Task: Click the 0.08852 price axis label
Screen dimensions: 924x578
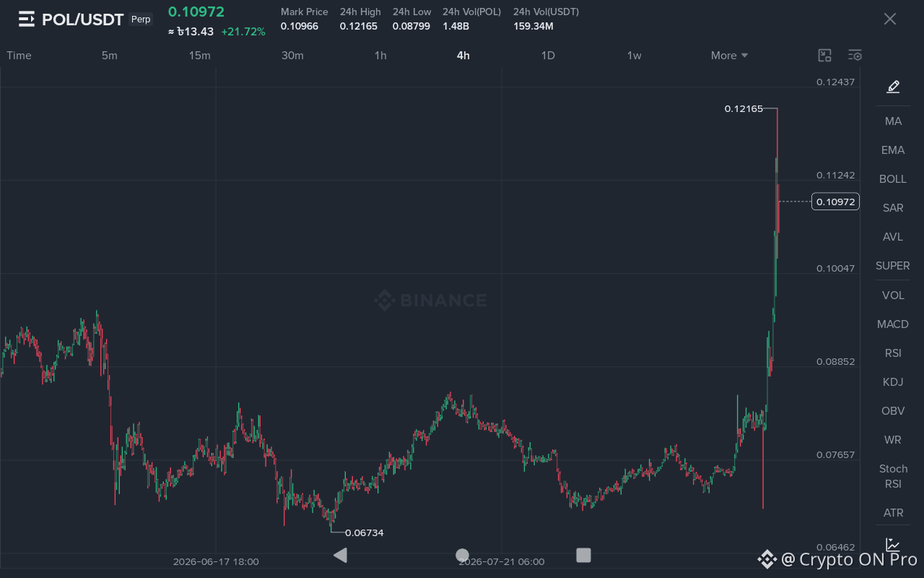Action: [836, 361]
